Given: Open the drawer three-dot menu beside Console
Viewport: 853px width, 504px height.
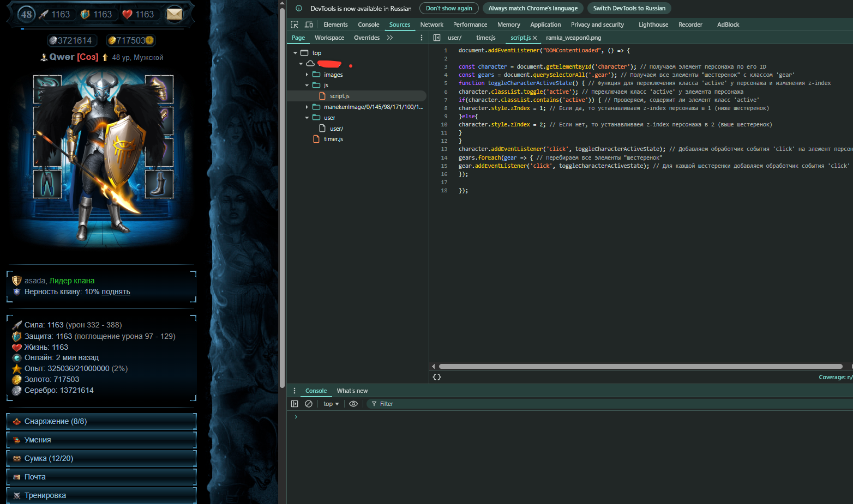Looking at the screenshot, I should 295,391.
